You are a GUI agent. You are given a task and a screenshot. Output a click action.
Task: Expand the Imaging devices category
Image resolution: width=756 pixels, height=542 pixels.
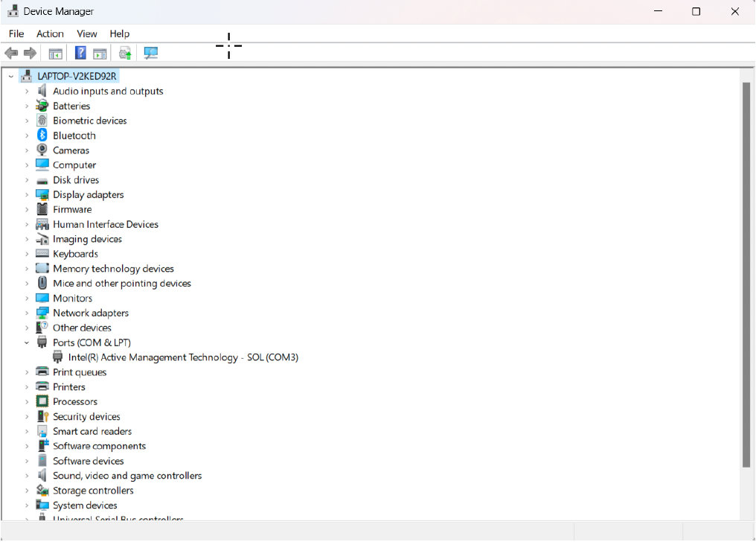tap(27, 239)
